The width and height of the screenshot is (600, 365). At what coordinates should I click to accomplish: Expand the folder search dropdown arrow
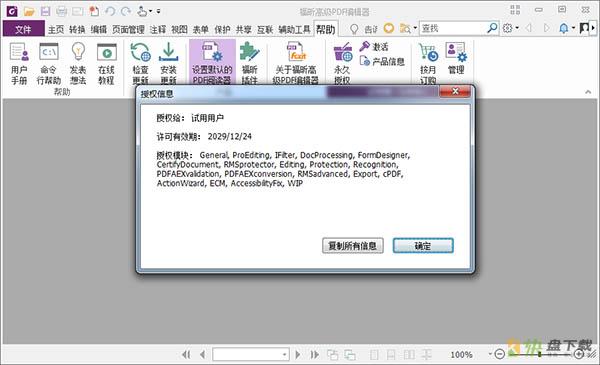pyautogui.click(x=415, y=28)
